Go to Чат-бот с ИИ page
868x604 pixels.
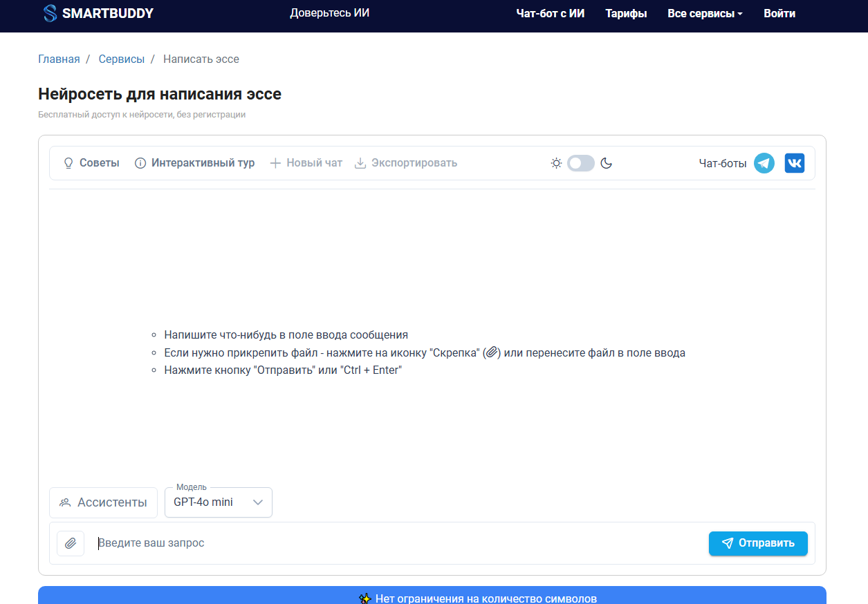550,13
